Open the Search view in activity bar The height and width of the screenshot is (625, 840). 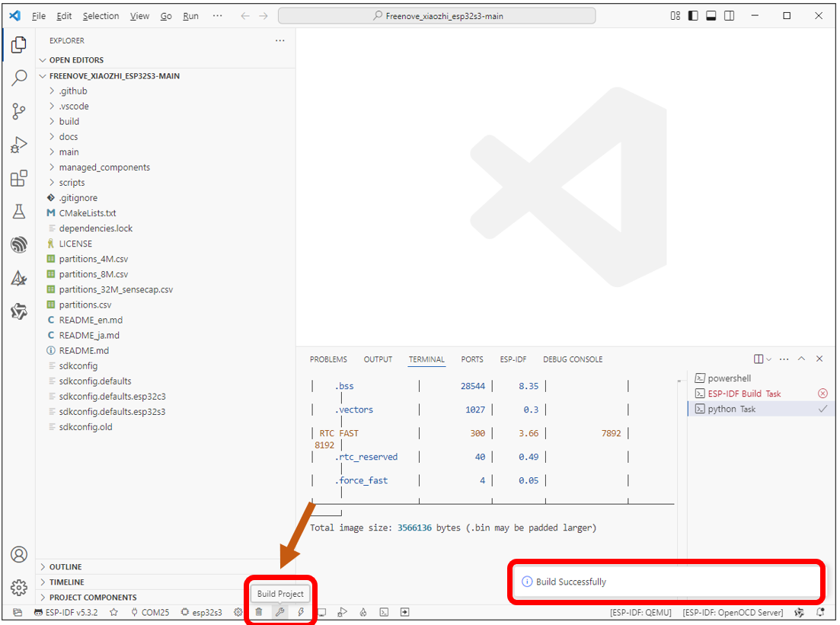click(x=19, y=78)
